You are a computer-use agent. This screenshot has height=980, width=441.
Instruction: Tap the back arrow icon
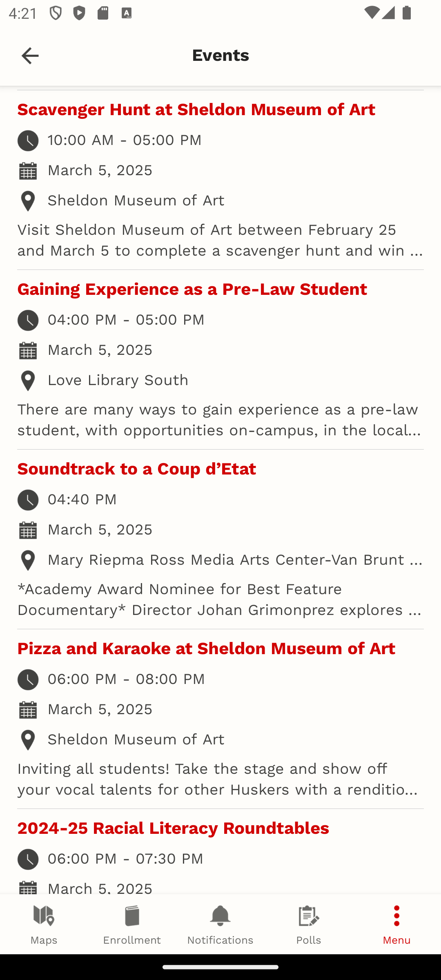tap(30, 56)
